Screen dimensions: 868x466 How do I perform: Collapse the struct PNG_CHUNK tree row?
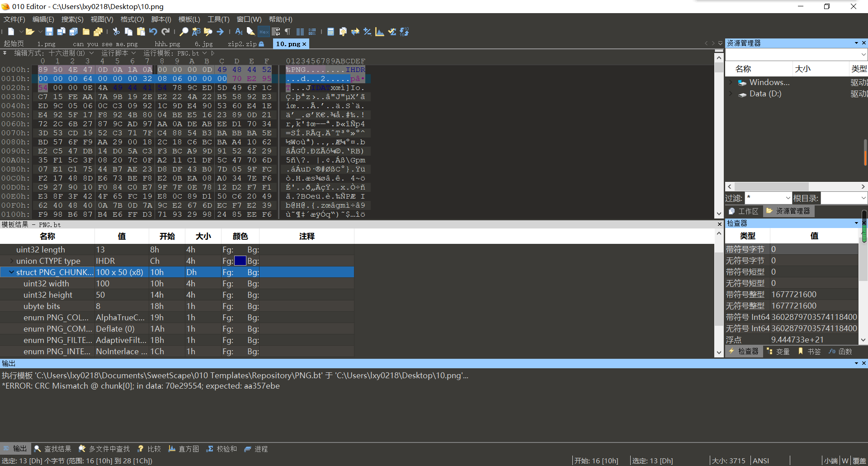(11, 272)
